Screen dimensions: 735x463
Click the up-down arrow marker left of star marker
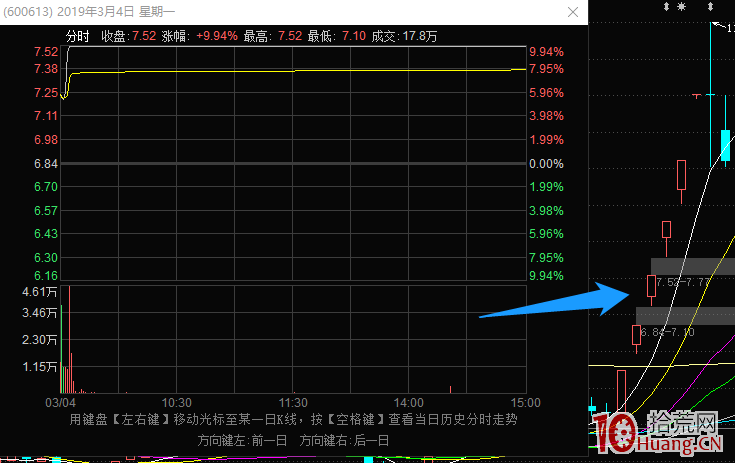(666, 7)
